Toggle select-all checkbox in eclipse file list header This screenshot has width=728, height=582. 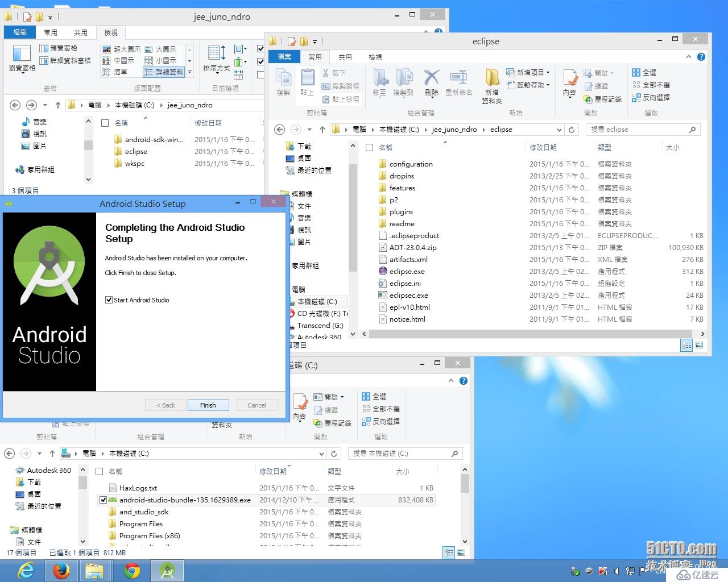coord(369,147)
